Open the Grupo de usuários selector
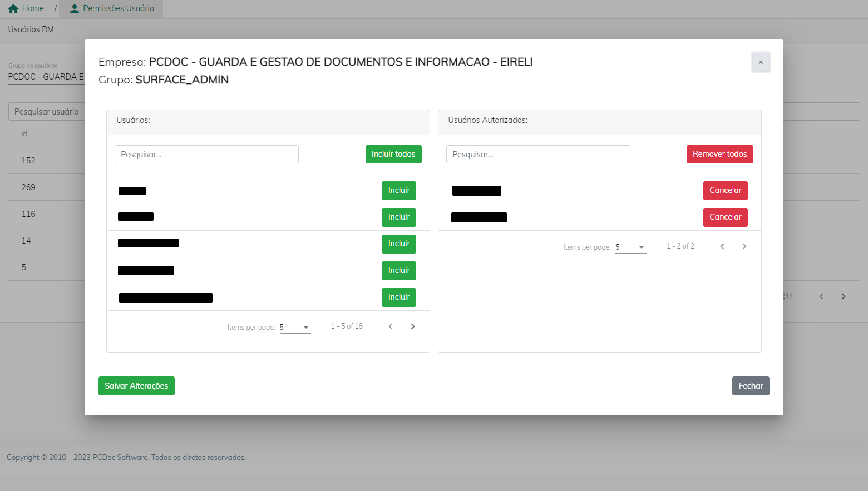 (46, 77)
